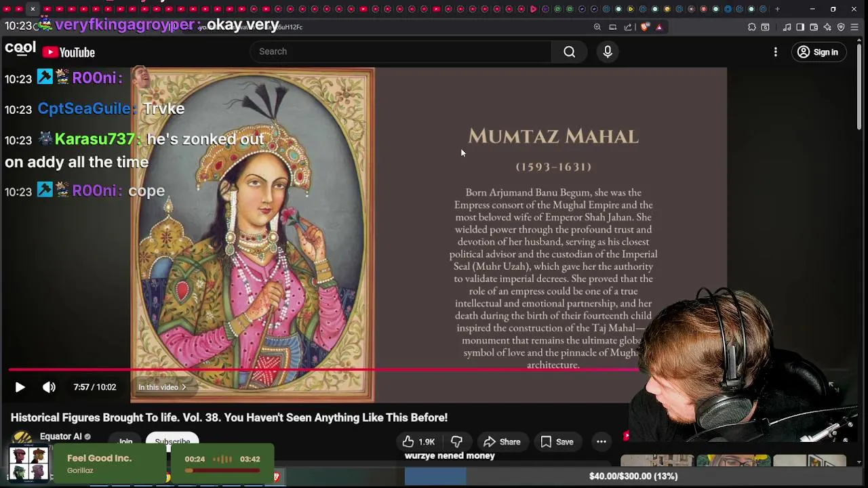Viewport: 868px width, 488px height.
Task: Click the Sign in button
Action: 818,52
